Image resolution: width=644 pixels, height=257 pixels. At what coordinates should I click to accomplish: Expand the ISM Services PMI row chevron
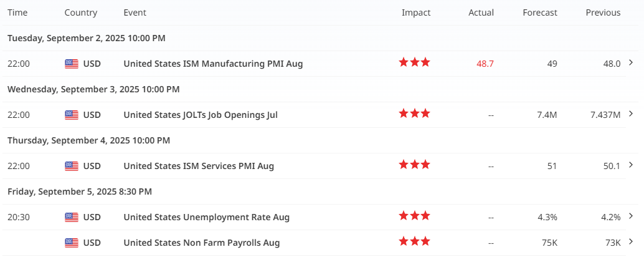[632, 165]
